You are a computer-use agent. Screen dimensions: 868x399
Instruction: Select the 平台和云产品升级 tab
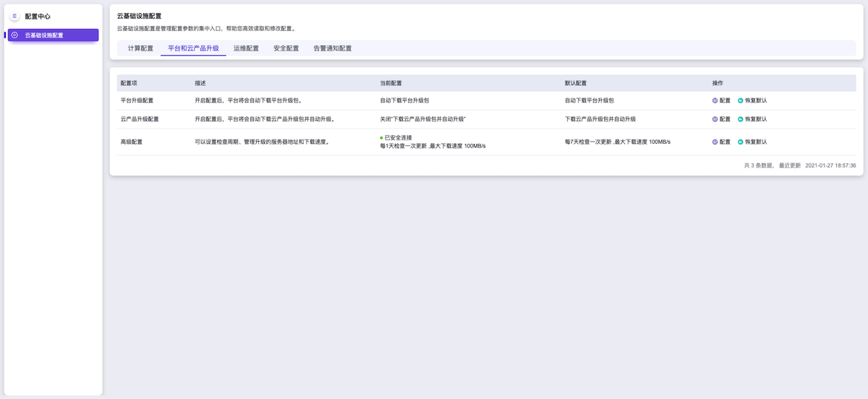pos(193,48)
